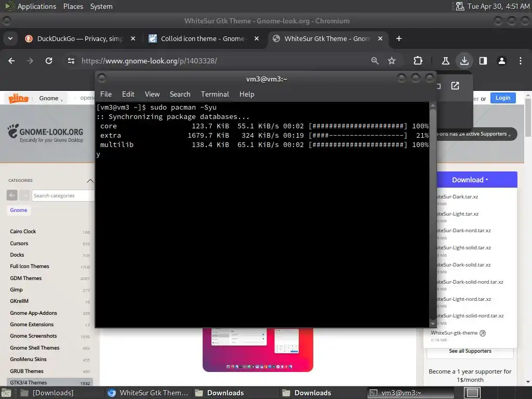Click the network tray icon in top panel
This screenshot has height=399, width=532.
tap(460, 6)
